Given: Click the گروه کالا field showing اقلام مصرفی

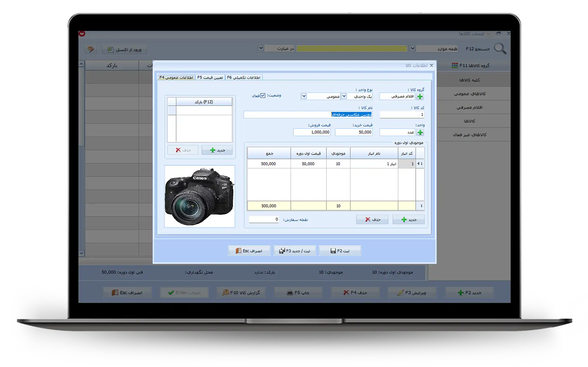Looking at the screenshot, I should (x=397, y=96).
